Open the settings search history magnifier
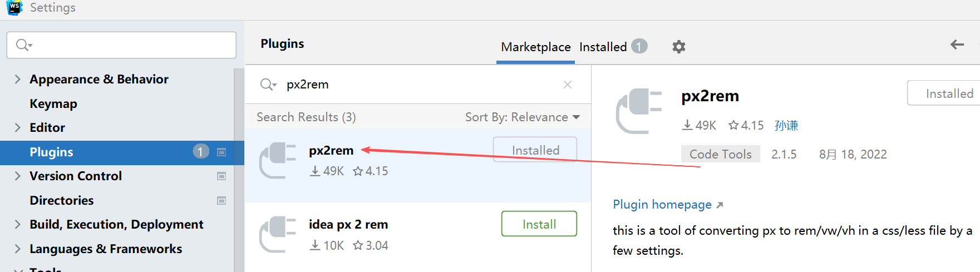The height and width of the screenshot is (272, 980). tap(24, 45)
